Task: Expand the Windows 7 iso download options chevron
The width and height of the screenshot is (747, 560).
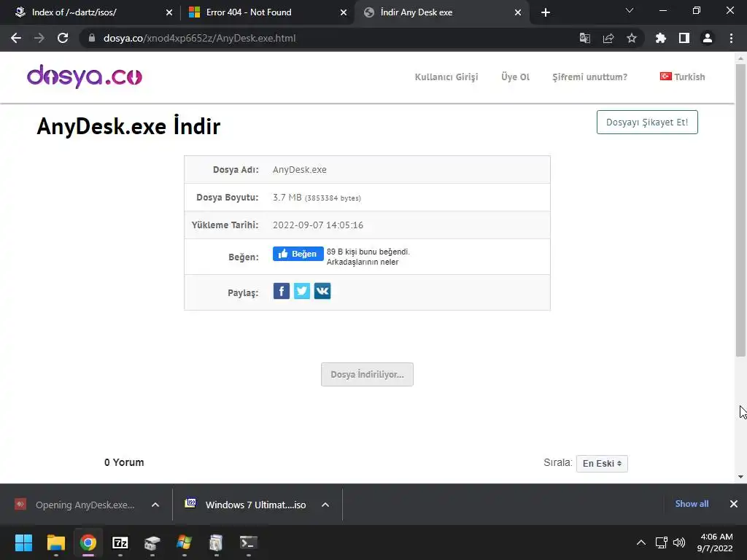Action: 325,505
